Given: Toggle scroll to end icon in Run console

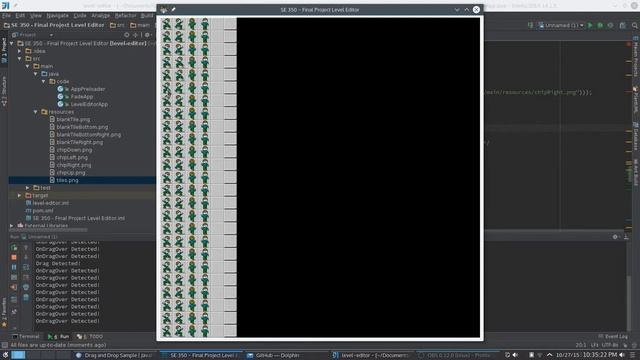Looking at the screenshot, I should 26,277.
